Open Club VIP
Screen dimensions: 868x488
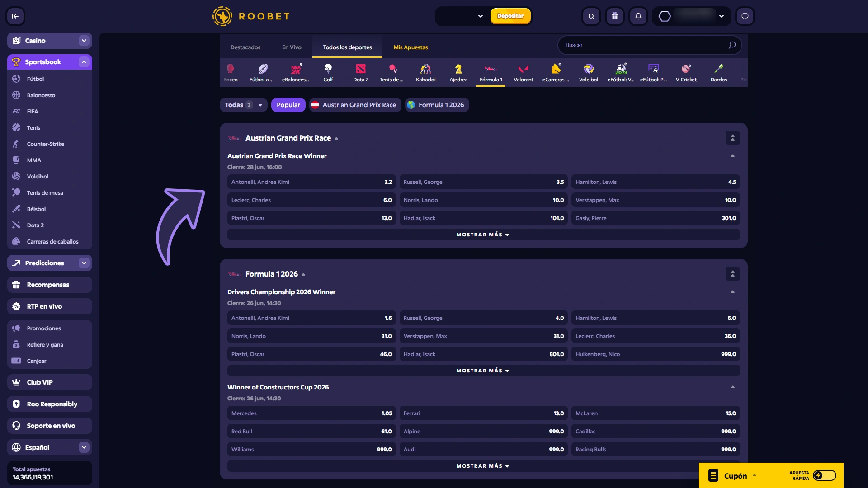point(50,382)
